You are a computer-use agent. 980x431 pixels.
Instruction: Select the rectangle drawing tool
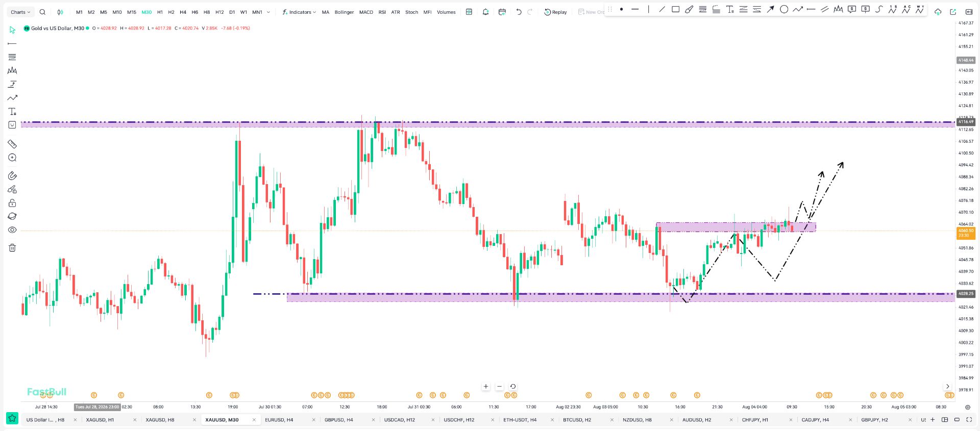(675, 9)
